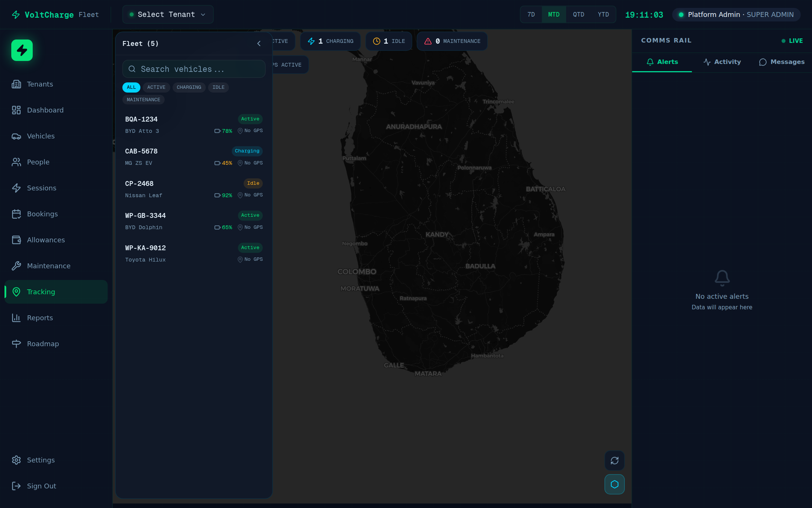Select the hexagon map control icon
The image size is (812, 508).
614,484
